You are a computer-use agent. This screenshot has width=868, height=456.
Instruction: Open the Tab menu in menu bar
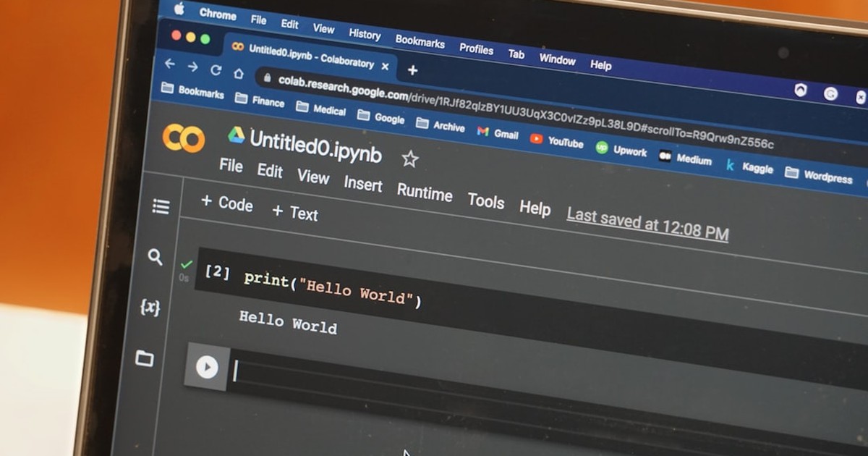[516, 54]
